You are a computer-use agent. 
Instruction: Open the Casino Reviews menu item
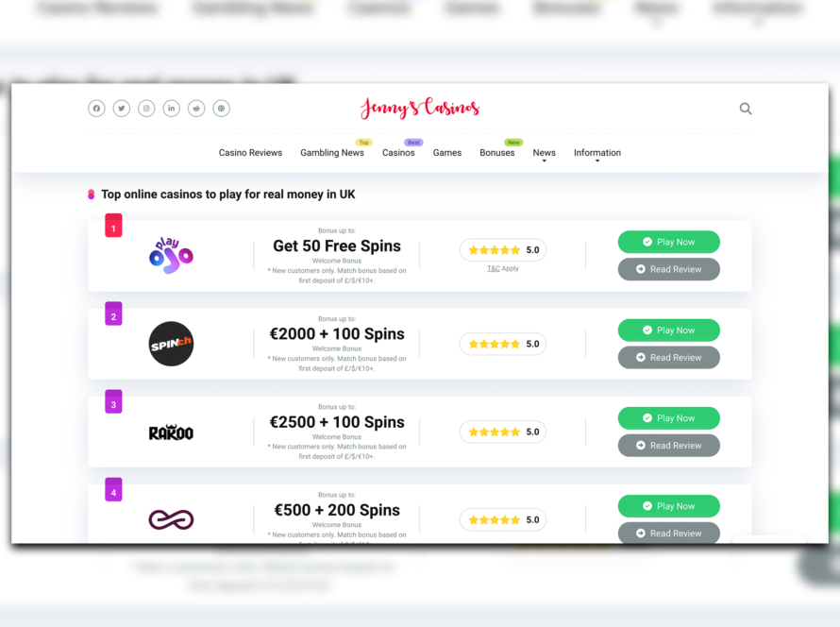pyautogui.click(x=250, y=153)
